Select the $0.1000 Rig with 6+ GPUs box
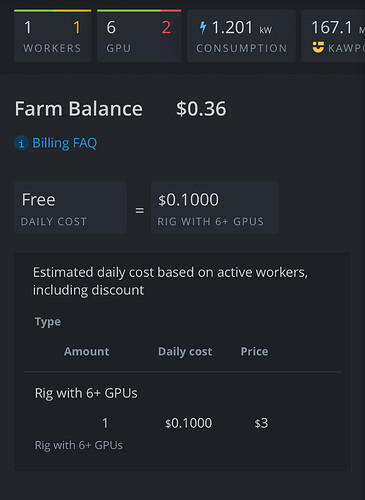 click(215, 207)
